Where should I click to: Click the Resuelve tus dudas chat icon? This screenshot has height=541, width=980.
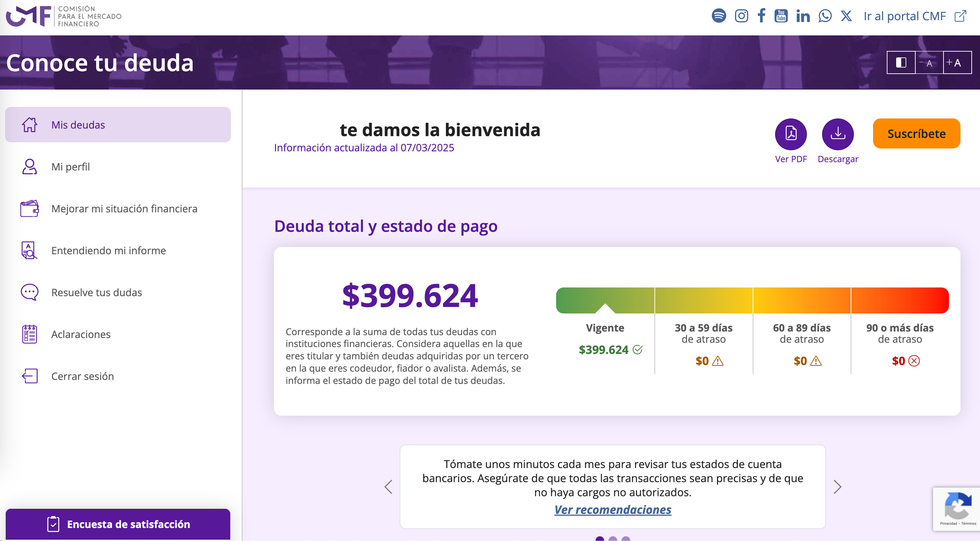coord(29,292)
